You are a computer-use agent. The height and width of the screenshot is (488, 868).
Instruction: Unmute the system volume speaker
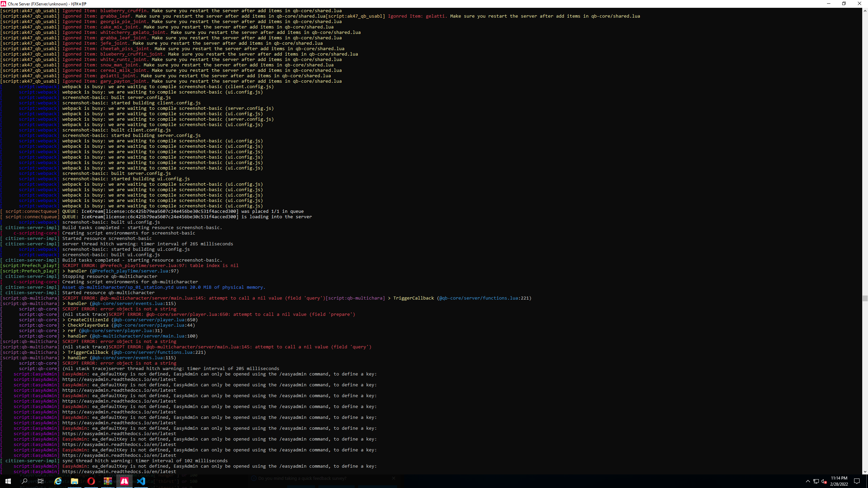click(824, 482)
